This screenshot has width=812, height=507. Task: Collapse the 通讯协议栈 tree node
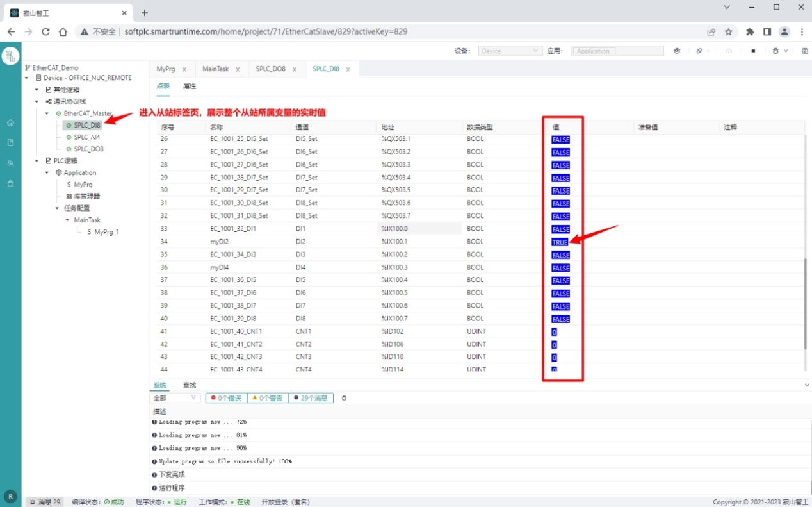[37, 102]
